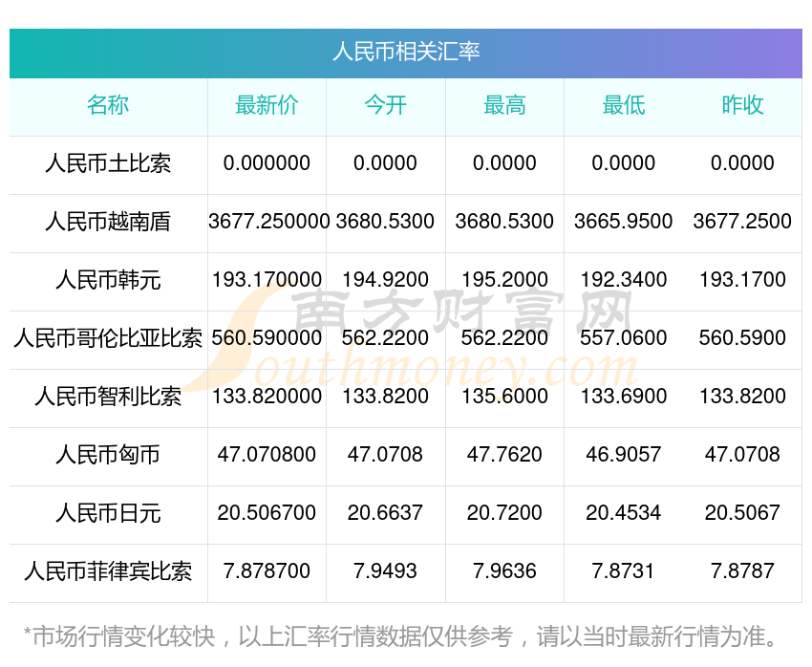Select opening value 194.9200 for 韩元
Screen dimensions: 812x667
(385, 280)
